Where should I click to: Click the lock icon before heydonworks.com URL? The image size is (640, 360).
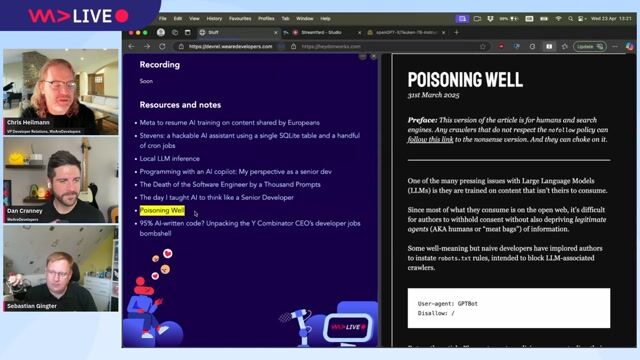pyautogui.click(x=293, y=47)
